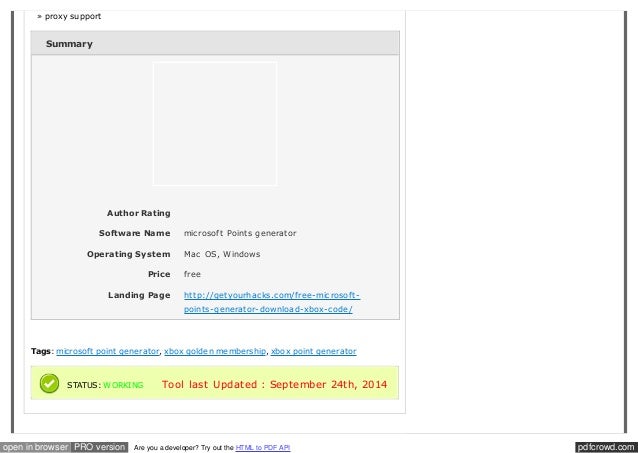Open the getyourhacks.com landing page link
Image resolution: width=638 pixels, height=453 pixels.
click(271, 302)
